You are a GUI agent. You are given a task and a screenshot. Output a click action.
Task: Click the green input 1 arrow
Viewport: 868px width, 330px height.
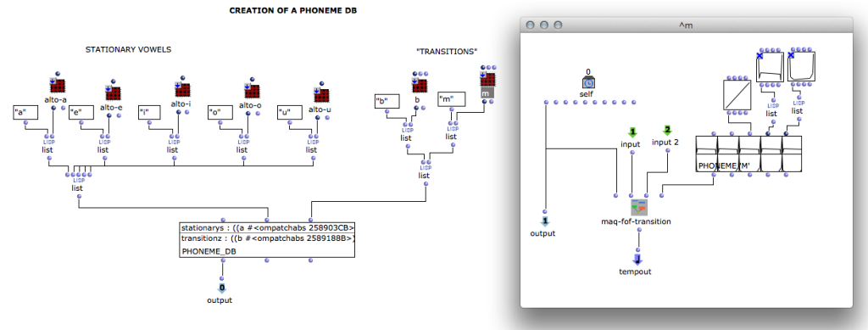(632, 132)
